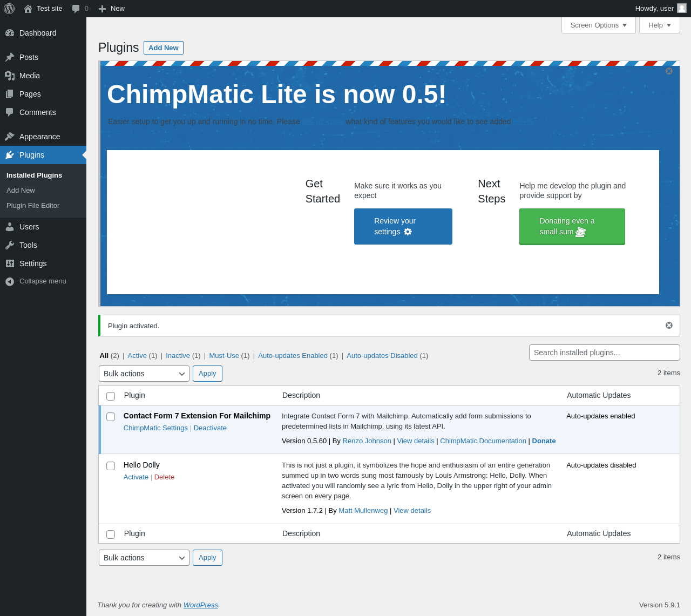Click Donating even a small sum button
691x616 pixels.
(x=572, y=227)
